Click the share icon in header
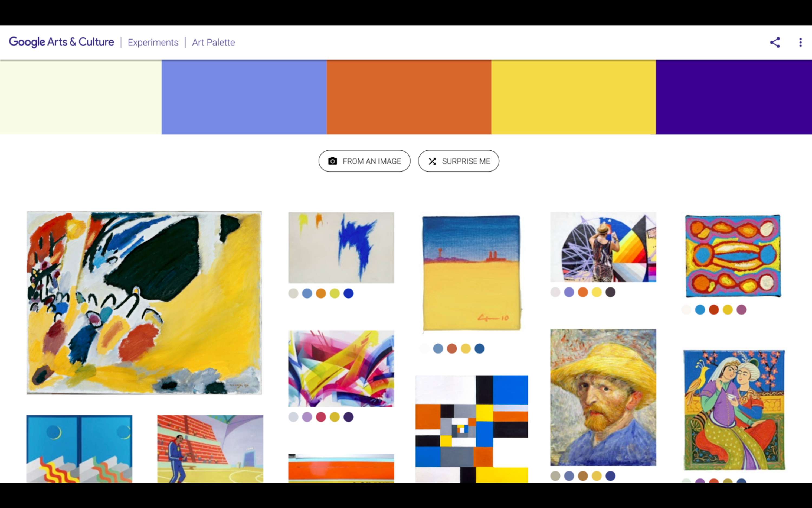 [x=775, y=42]
